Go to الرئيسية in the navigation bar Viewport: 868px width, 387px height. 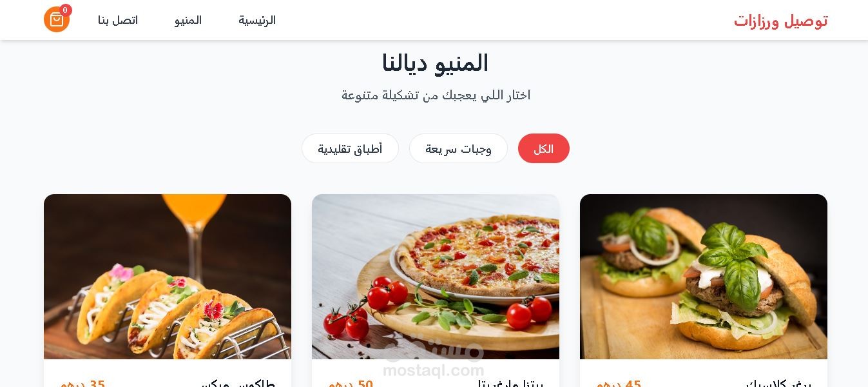click(257, 20)
